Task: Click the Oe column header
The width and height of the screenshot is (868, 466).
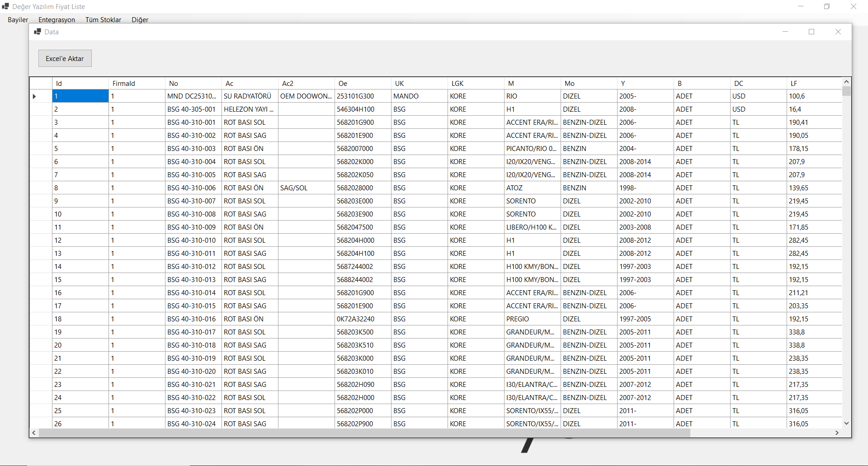Action: tap(363, 83)
